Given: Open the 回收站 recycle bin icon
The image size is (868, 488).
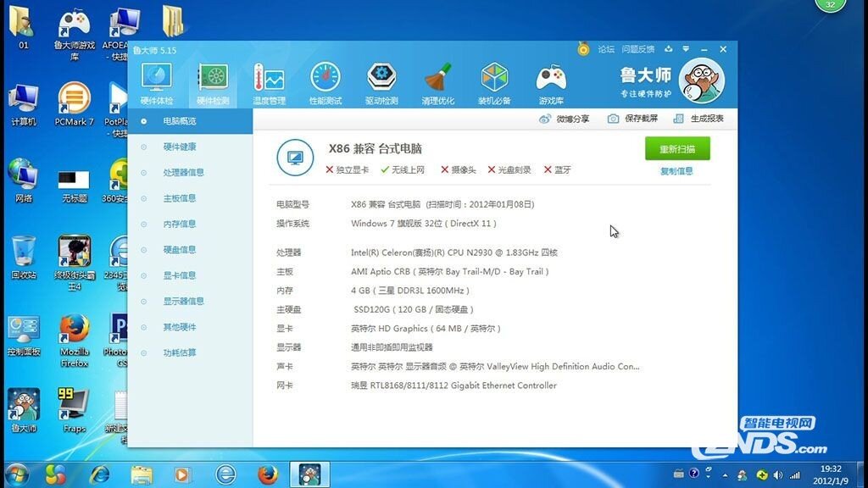Looking at the screenshot, I should (24, 258).
